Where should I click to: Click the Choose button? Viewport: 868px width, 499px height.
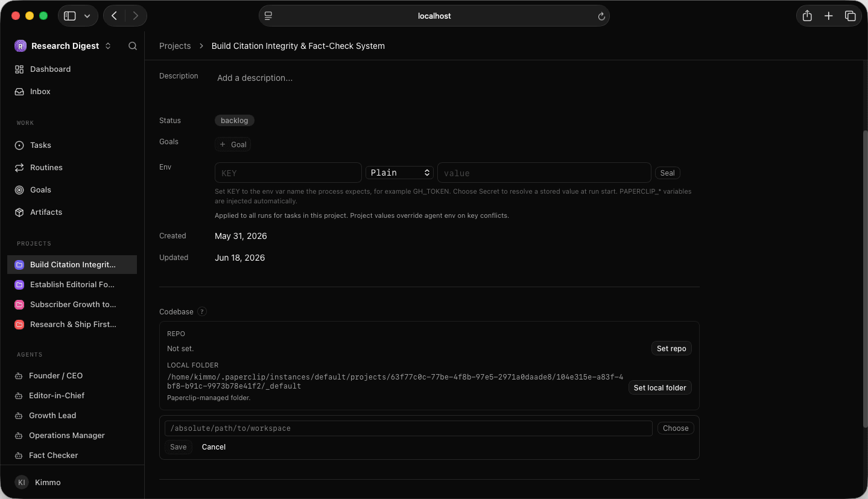[676, 428]
